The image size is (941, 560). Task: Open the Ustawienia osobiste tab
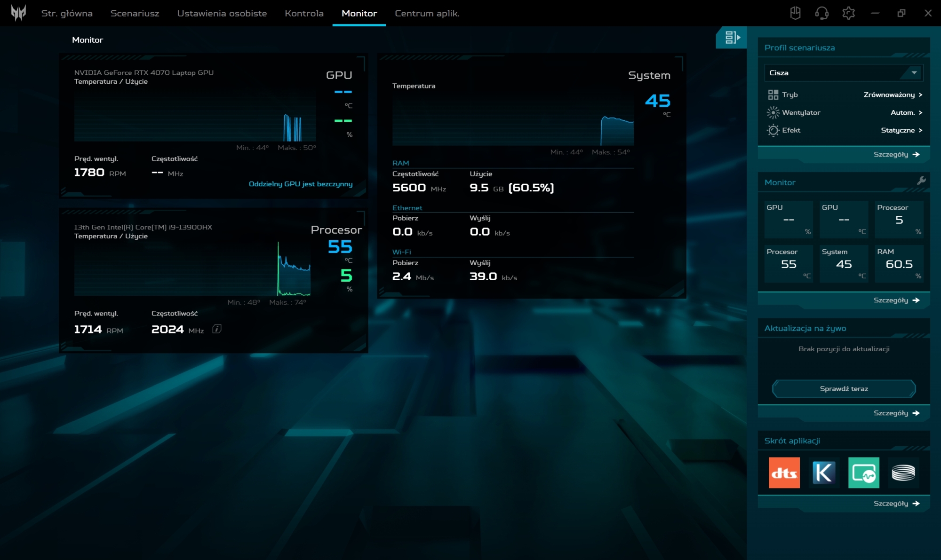pos(222,13)
